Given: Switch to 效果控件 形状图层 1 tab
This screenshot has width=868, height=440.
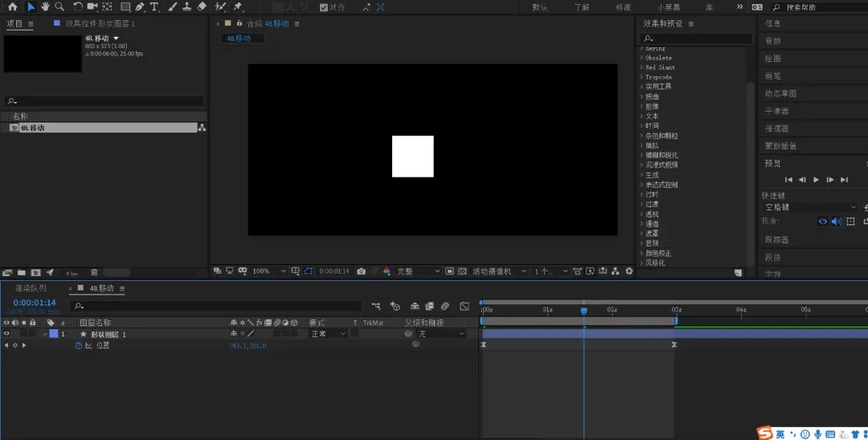Looking at the screenshot, I should tap(100, 24).
